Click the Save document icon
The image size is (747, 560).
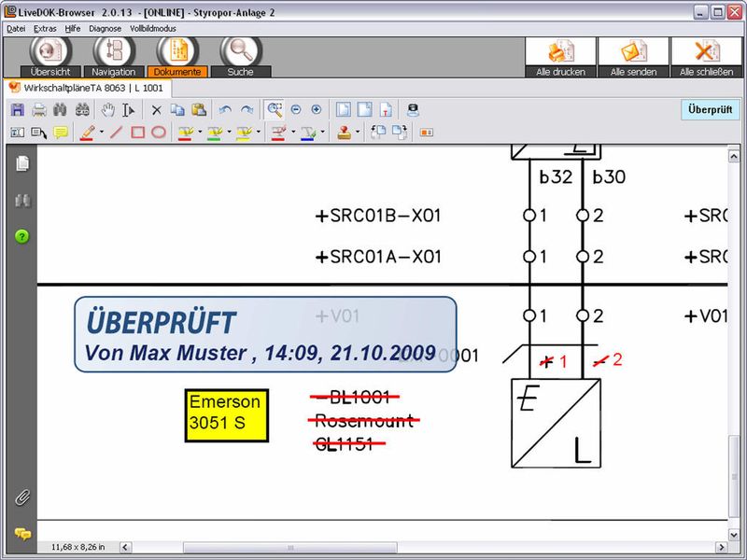[18, 110]
